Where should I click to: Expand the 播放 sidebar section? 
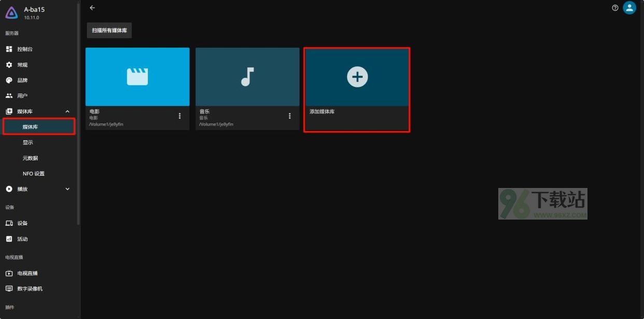[x=67, y=189]
